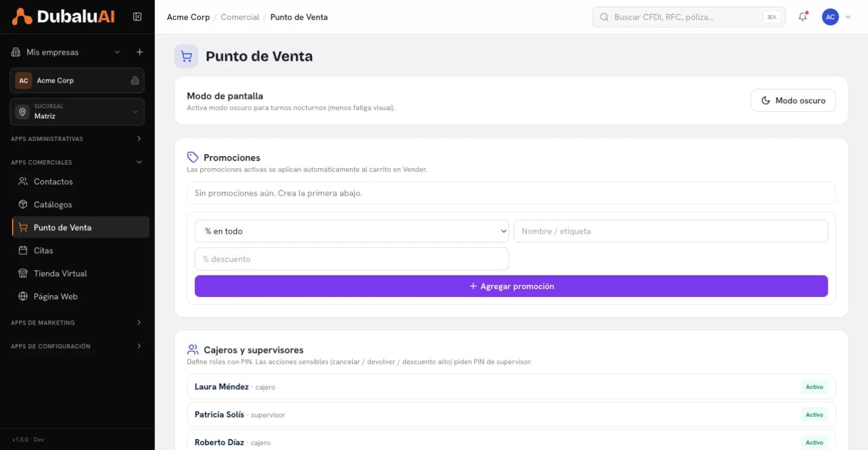This screenshot has height=450, width=868.
Task: Click the Nombre / etiqueta field
Action: [671, 231]
